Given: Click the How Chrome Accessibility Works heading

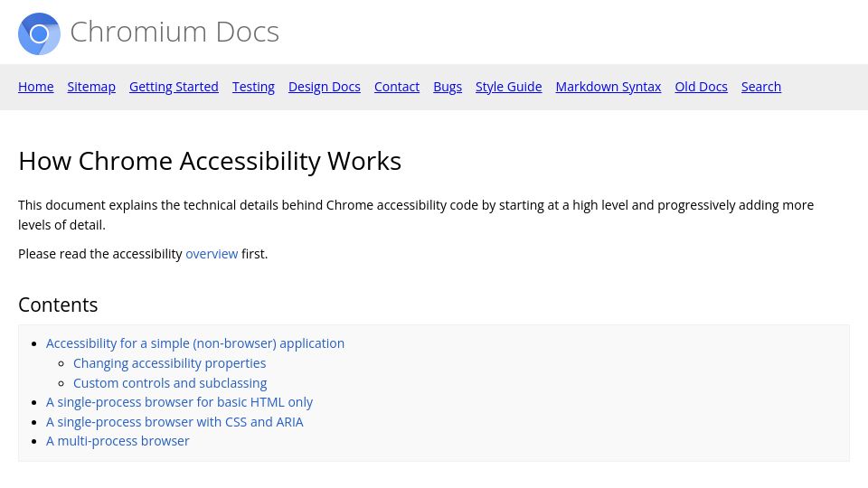Looking at the screenshot, I should pyautogui.click(x=210, y=162).
